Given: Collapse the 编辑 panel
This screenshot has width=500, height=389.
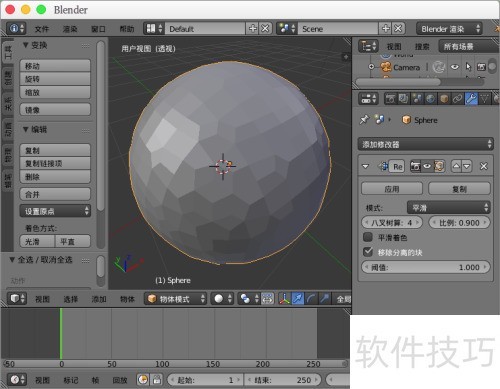Looking at the screenshot, I should click(x=25, y=129).
